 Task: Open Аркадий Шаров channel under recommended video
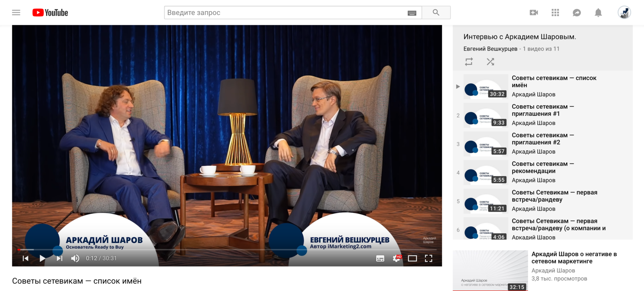553,271
